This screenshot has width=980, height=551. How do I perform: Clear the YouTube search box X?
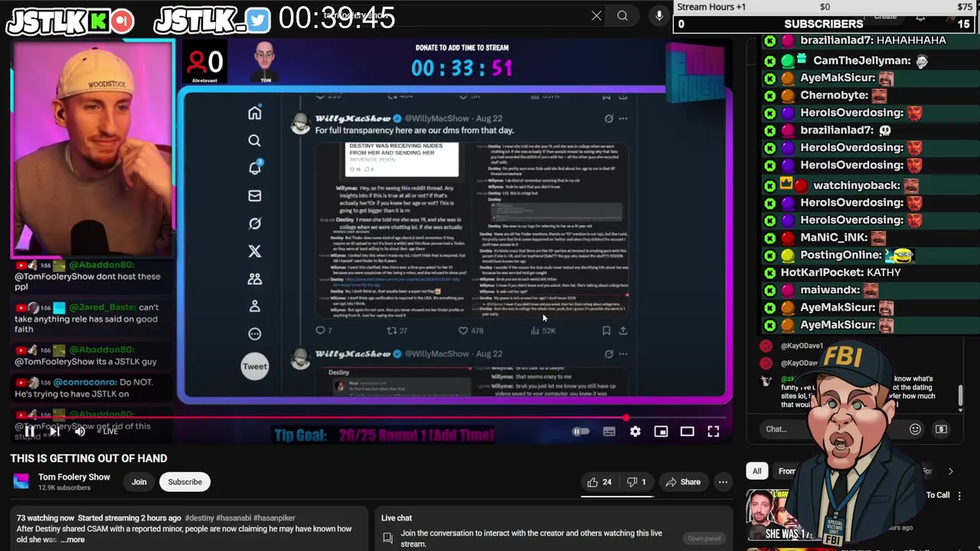pyautogui.click(x=596, y=15)
